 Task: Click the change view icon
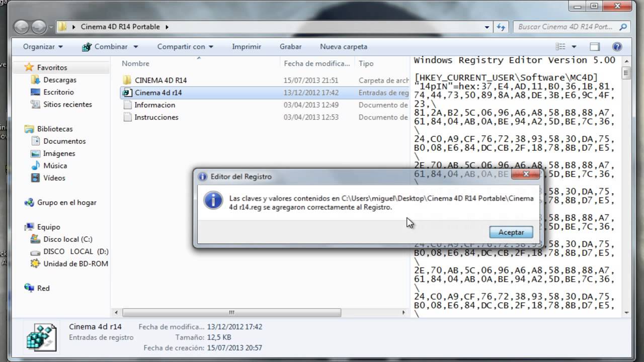point(560,47)
